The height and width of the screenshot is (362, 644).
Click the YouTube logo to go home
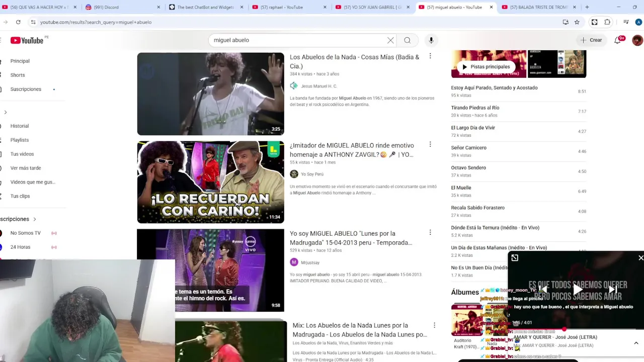pyautogui.click(x=27, y=40)
